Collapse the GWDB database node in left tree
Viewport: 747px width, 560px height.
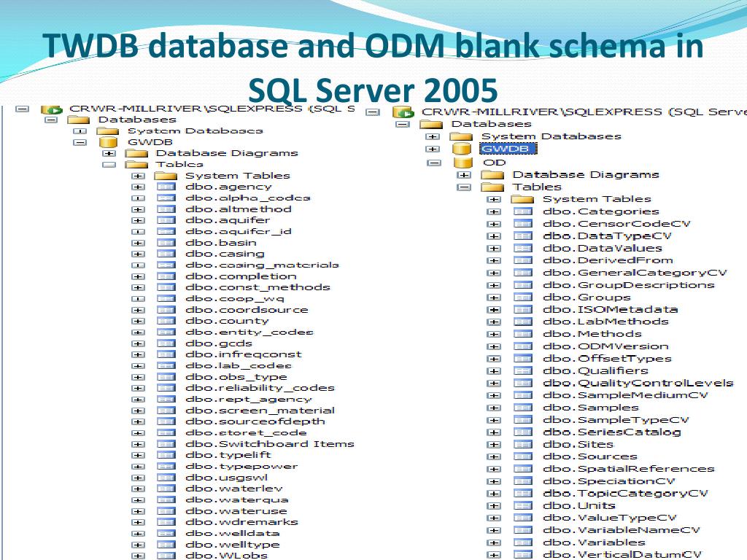(x=80, y=142)
